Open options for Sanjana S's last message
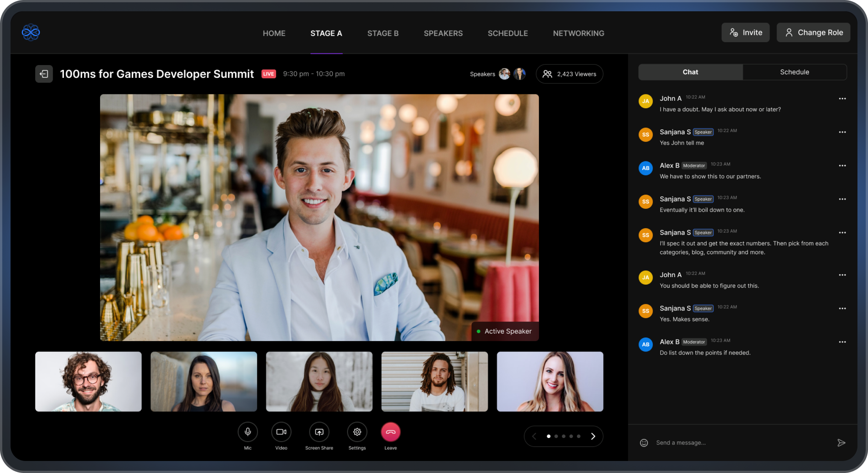This screenshot has height=473, width=868. point(842,308)
